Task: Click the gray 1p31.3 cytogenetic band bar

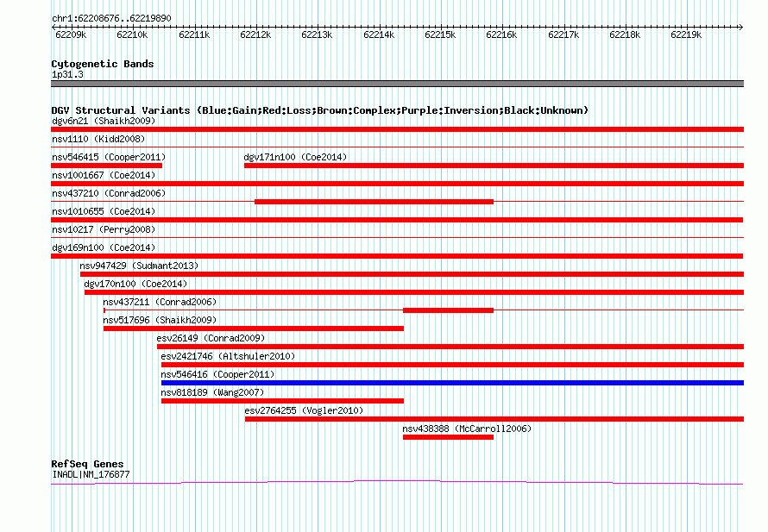Action: (397, 84)
